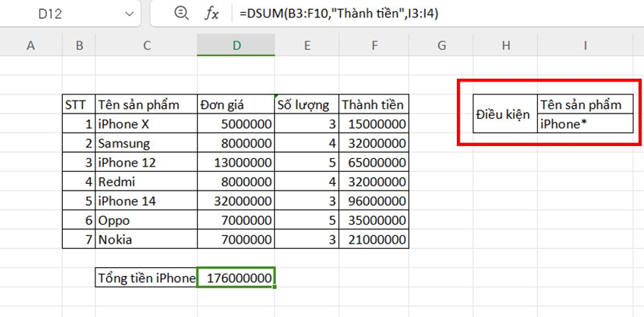Click the Số lượng header cell
The image size is (644, 317).
click(307, 104)
